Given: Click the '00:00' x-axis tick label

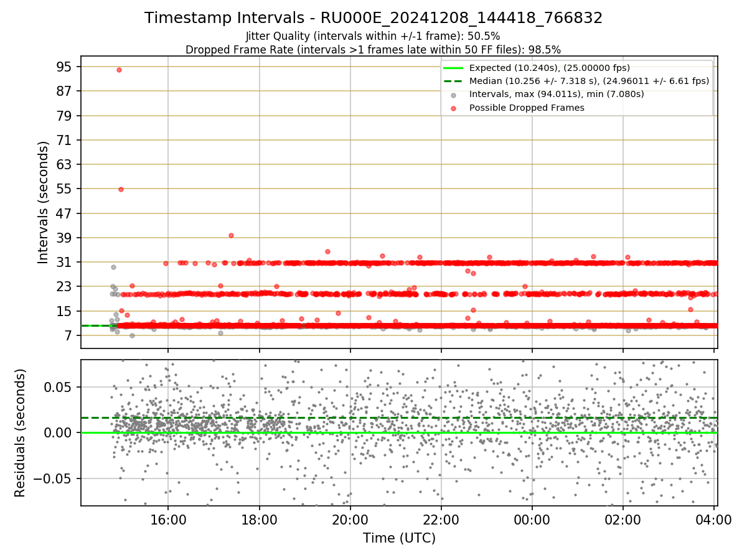Looking at the screenshot, I should 532,519.
